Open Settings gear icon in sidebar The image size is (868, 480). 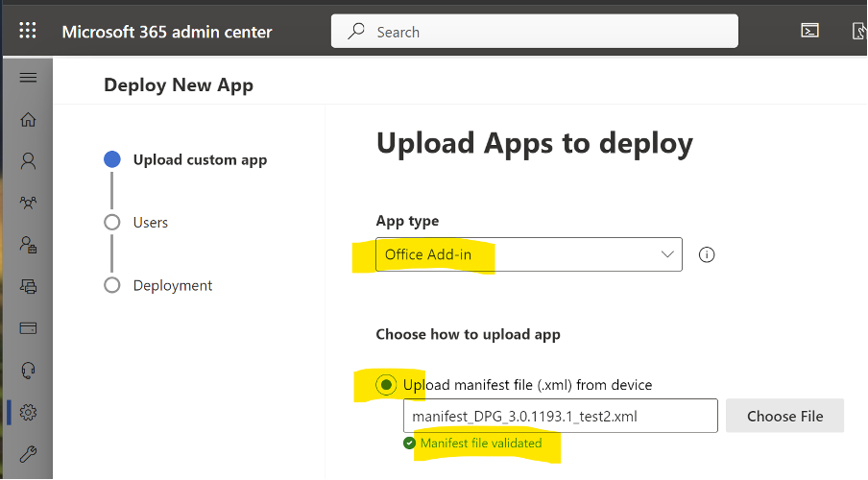[x=28, y=412]
